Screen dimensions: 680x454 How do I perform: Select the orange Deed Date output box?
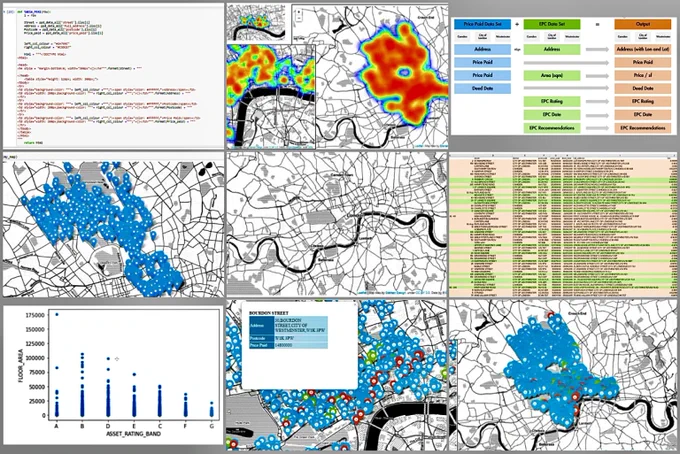(643, 88)
